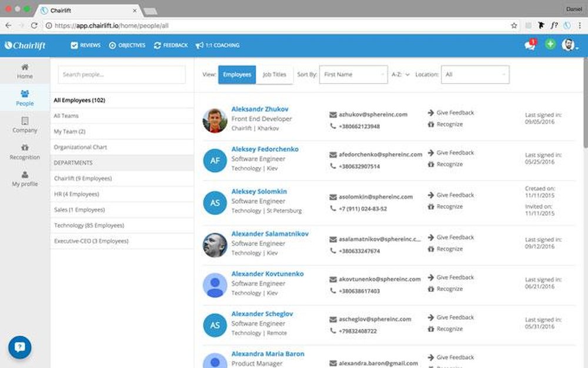This screenshot has height=368, width=588.
Task: Open the Location All dropdown
Action: point(475,74)
